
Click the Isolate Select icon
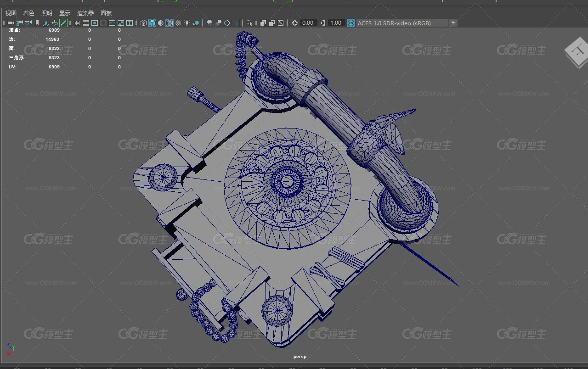[249, 23]
